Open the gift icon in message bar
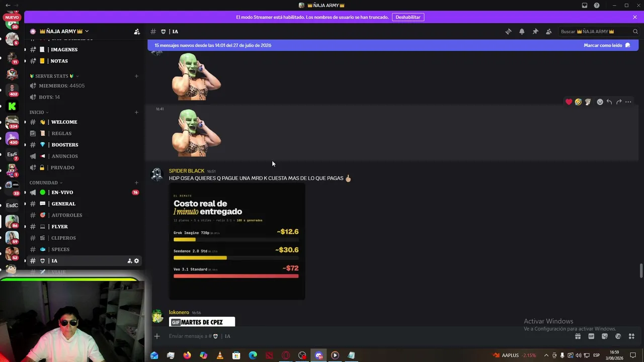This screenshot has height=362, width=644. pos(578,336)
